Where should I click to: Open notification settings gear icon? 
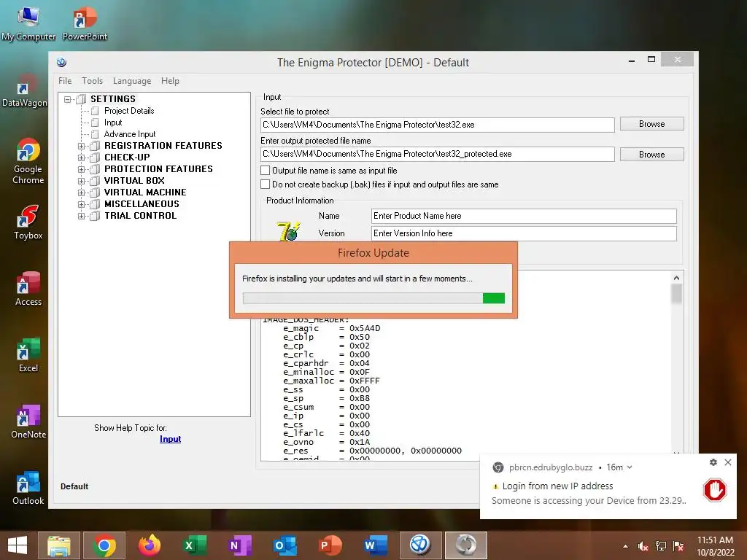coord(713,462)
